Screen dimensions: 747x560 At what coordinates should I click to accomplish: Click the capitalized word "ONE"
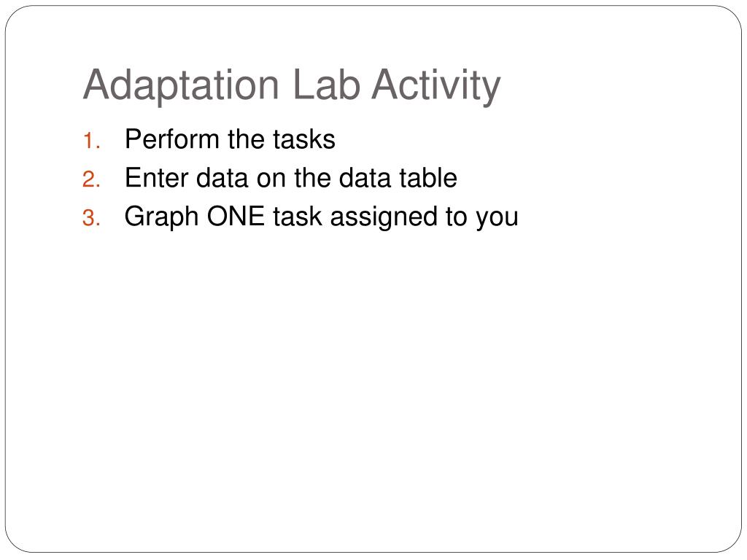tap(236, 216)
